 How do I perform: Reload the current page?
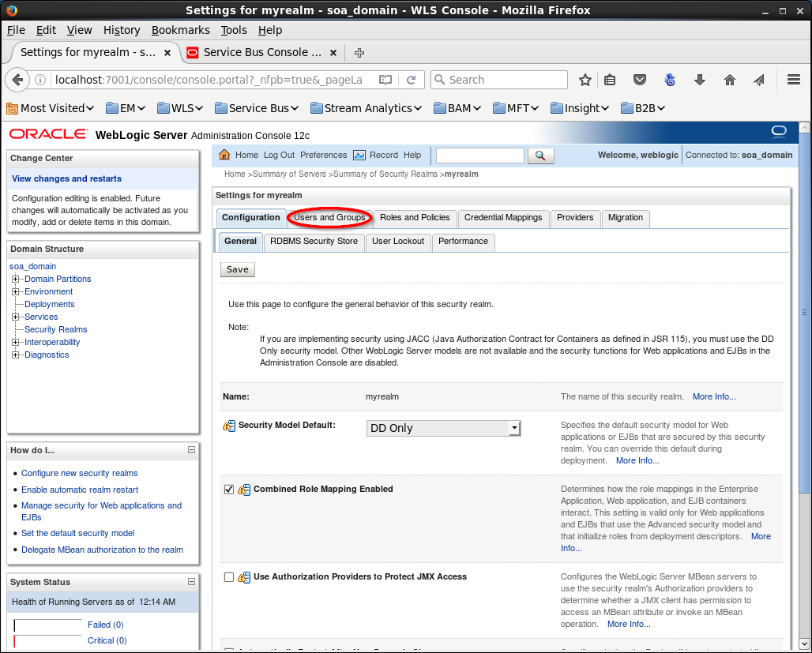point(412,80)
